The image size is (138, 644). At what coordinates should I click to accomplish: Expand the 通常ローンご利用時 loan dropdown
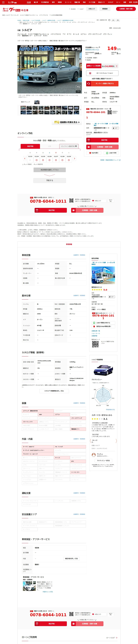pyautogui.click(x=117, y=66)
